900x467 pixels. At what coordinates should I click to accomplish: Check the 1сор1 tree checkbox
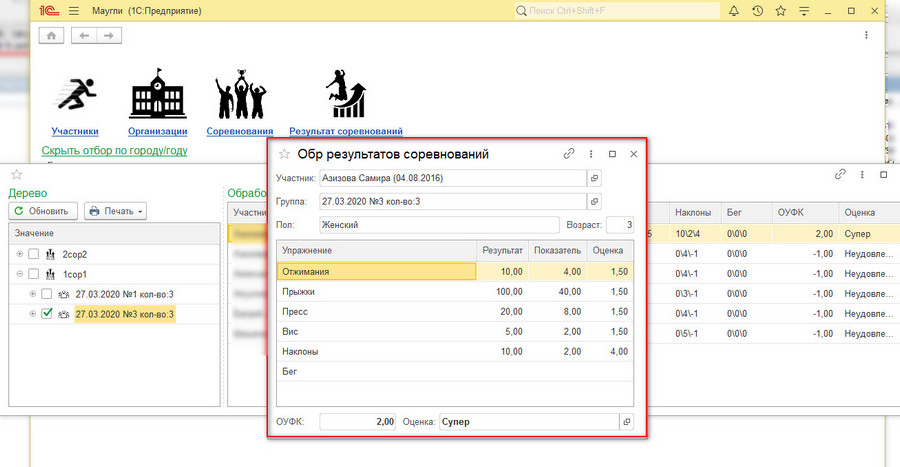[34, 274]
